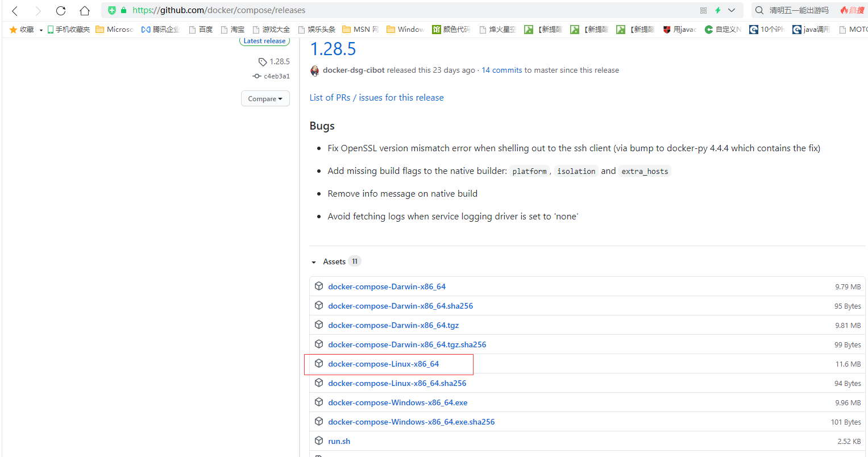Screen dimensions: 868x457
Task: Click the address bar URL
Action: tap(219, 10)
